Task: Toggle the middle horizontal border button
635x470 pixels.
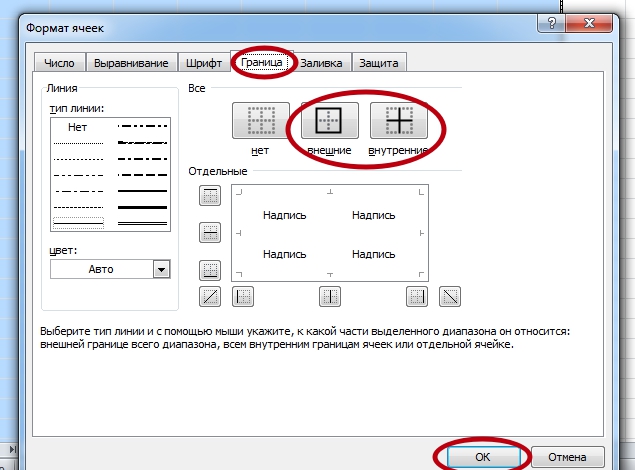Action: pos(210,232)
